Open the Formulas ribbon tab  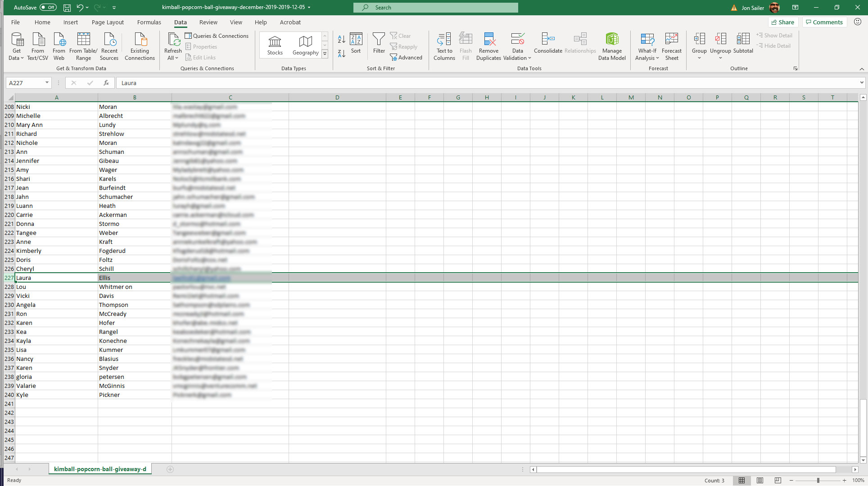point(149,22)
